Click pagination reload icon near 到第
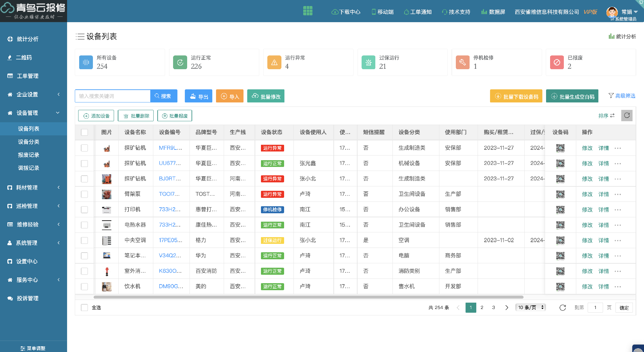 562,308
